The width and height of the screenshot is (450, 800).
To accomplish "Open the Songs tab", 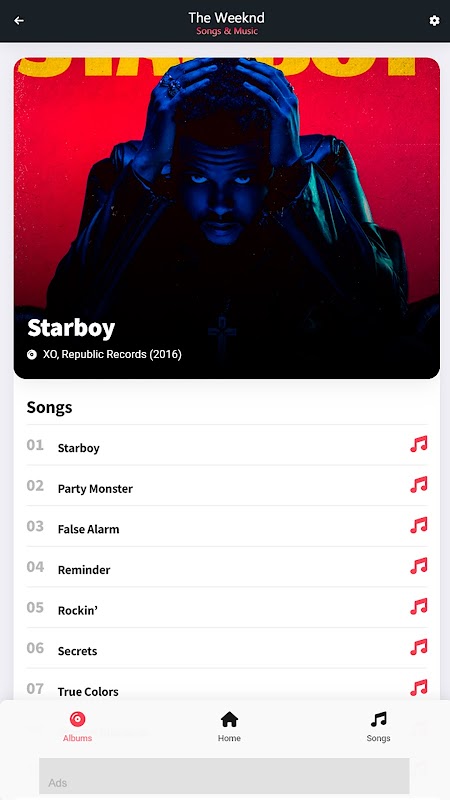I will [x=378, y=727].
